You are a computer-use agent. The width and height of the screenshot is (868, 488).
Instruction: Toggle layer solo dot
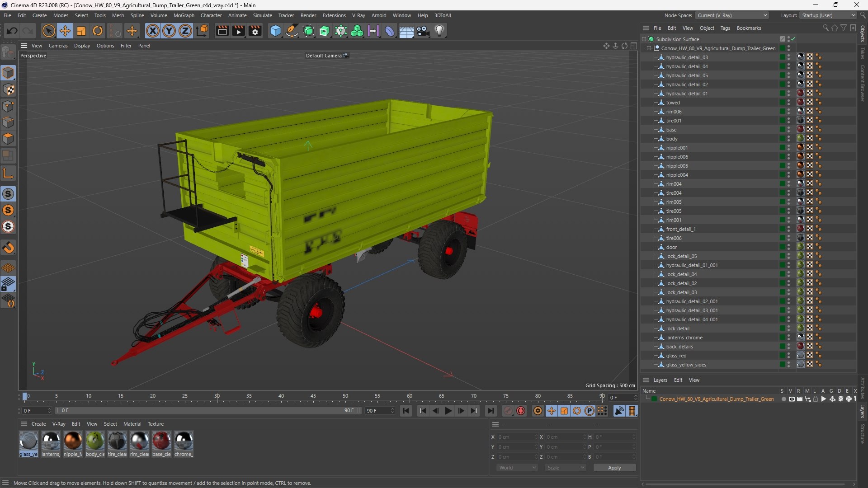(783, 399)
